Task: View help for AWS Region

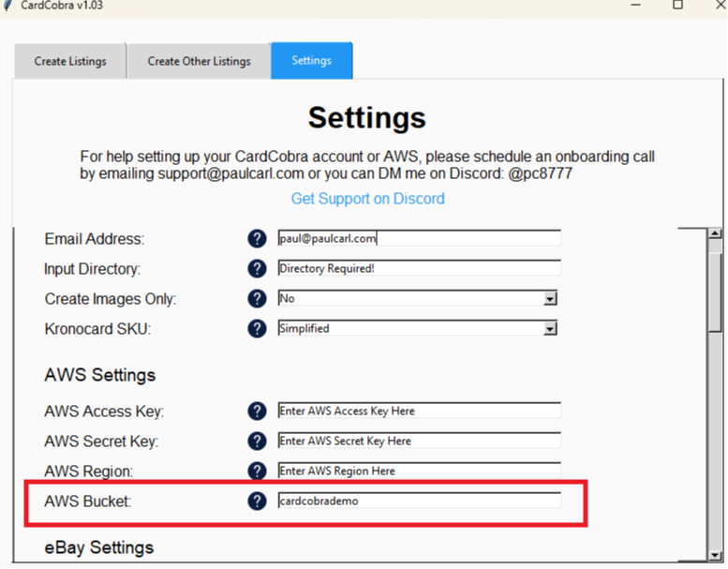Action: 257,471
